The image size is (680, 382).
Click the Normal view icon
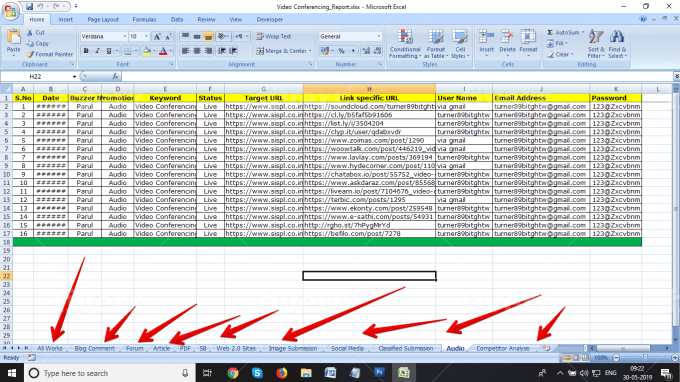pos(566,358)
